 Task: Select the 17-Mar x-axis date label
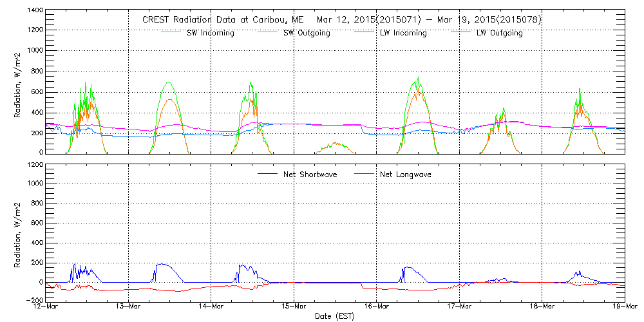tap(459, 307)
